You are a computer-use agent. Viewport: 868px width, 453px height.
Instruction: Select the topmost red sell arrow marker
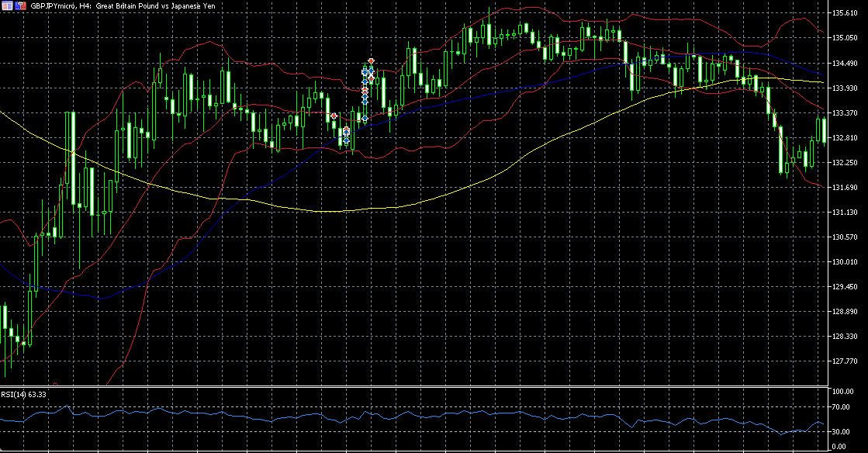[x=372, y=61]
